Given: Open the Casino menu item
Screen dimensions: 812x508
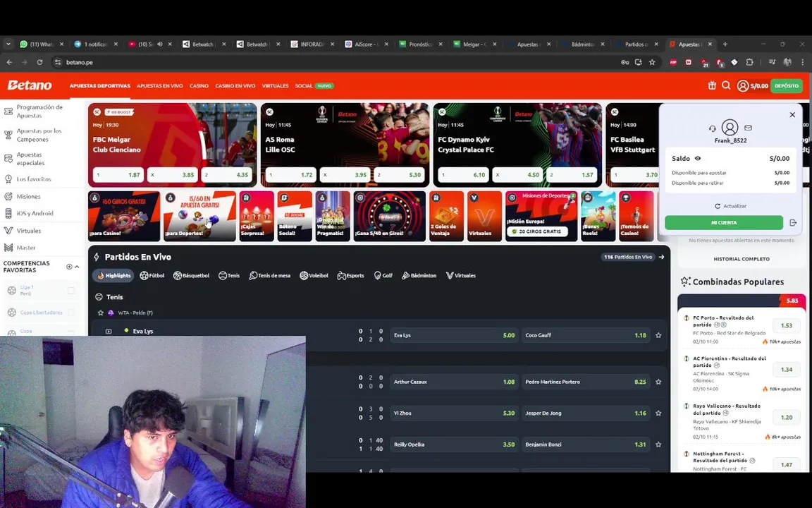Looking at the screenshot, I should (x=199, y=86).
